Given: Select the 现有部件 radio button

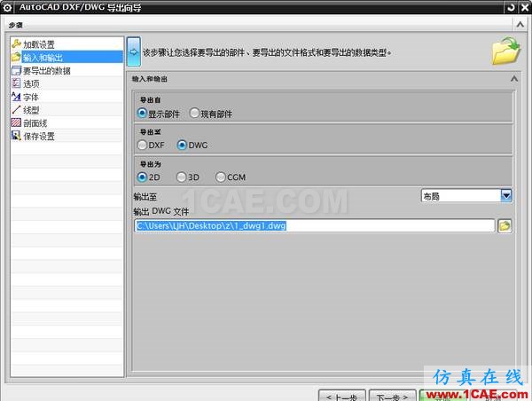Looking at the screenshot, I should 194,113.
